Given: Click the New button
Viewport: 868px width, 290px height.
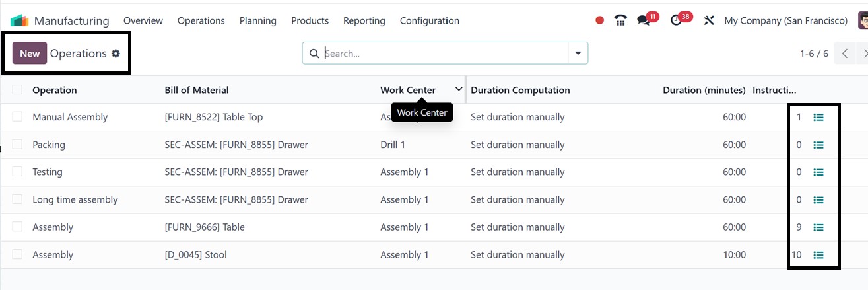Looking at the screenshot, I should click(x=30, y=54).
